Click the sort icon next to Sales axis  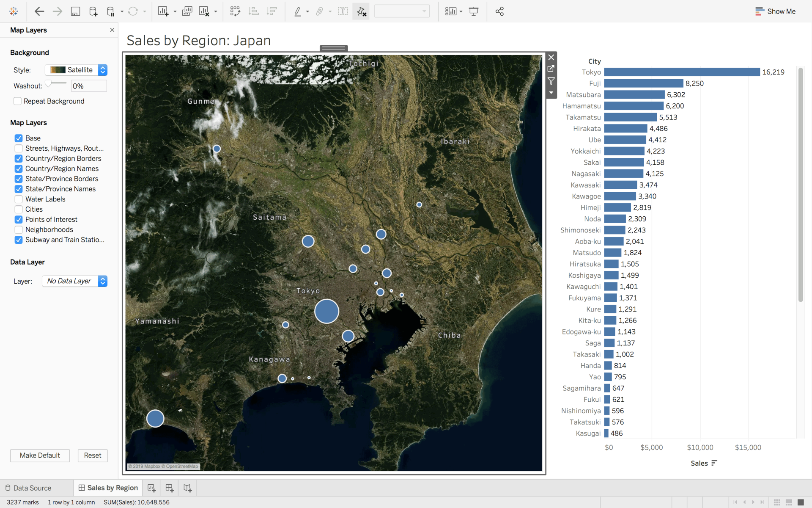(x=714, y=463)
